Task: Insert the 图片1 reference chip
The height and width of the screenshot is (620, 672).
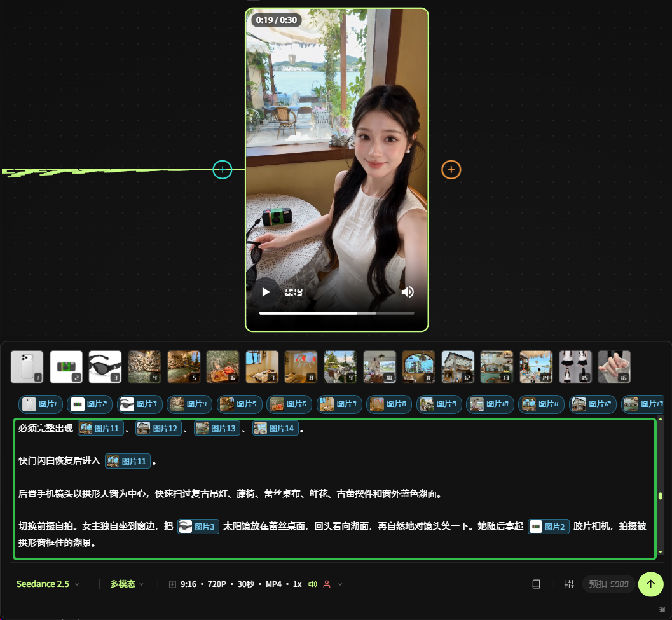Action: tap(41, 404)
